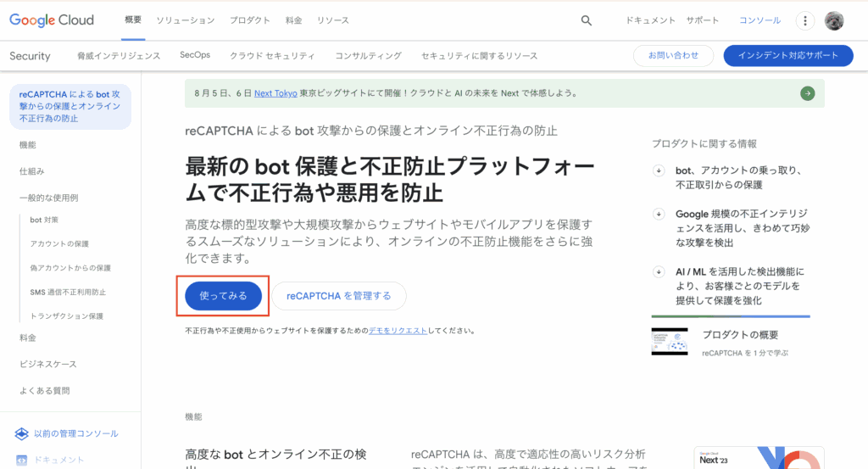Expand the bot、アカウントの乗っ取り arrow icon
This screenshot has height=469, width=868.
(x=658, y=170)
